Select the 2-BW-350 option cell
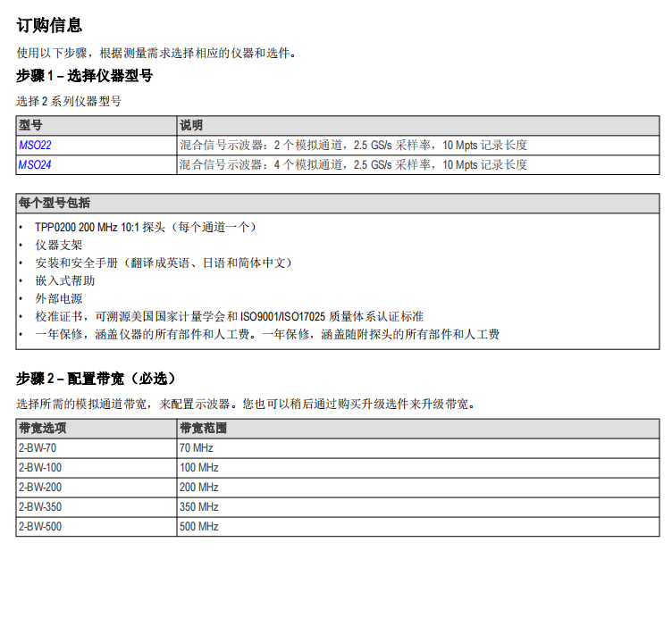This screenshot has height=626, width=672. coord(97,507)
